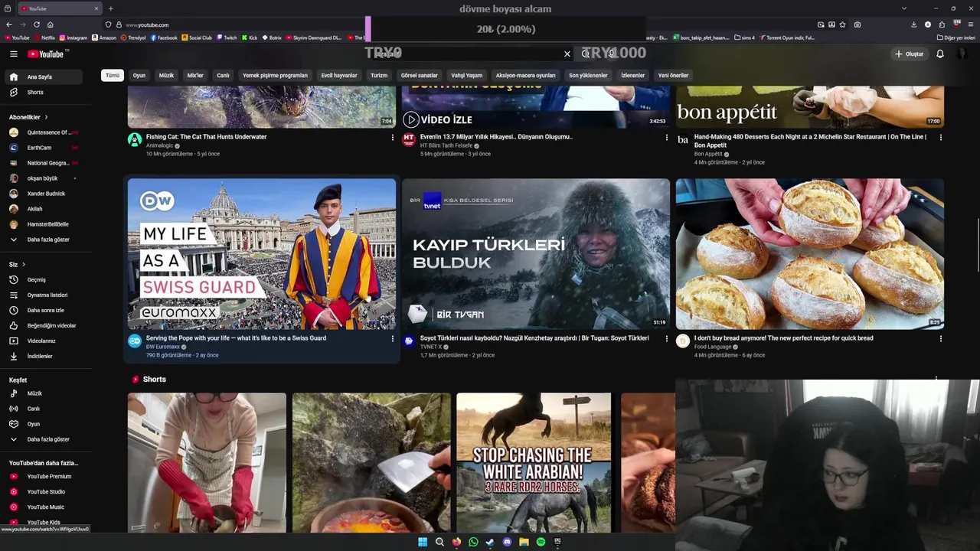Open Netflix bookmark in bookmarks bar
This screenshot has height=551, width=980.
44,37
